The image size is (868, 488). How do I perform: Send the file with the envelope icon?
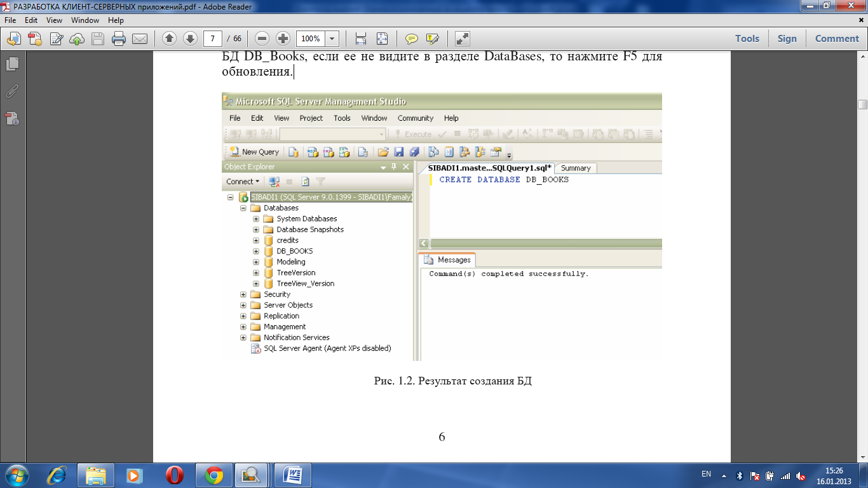tap(140, 39)
